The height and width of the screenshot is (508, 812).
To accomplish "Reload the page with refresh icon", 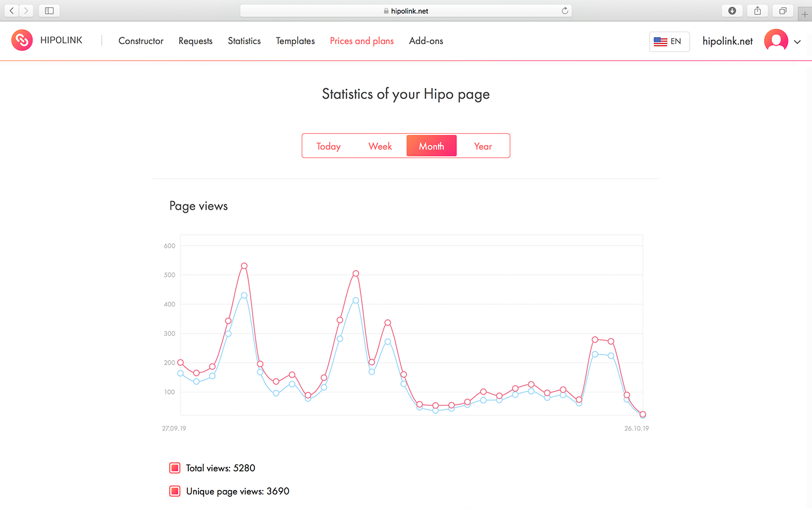I will click(x=564, y=11).
